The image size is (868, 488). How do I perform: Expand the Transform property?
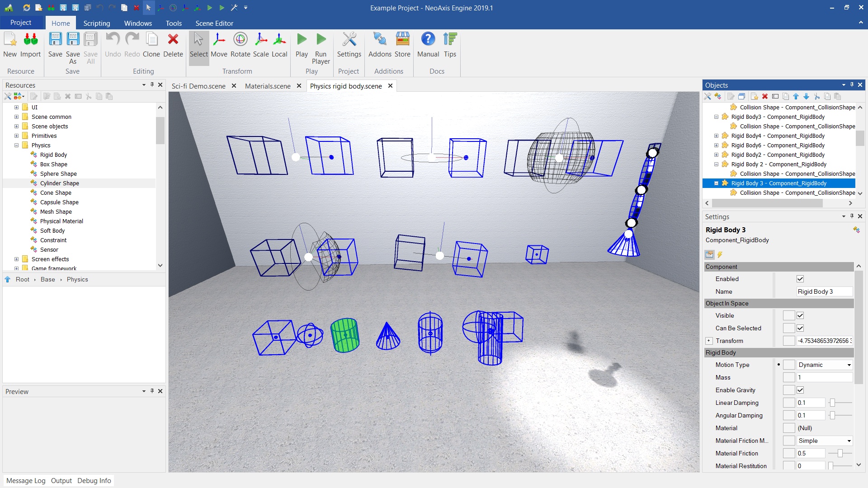click(x=709, y=341)
